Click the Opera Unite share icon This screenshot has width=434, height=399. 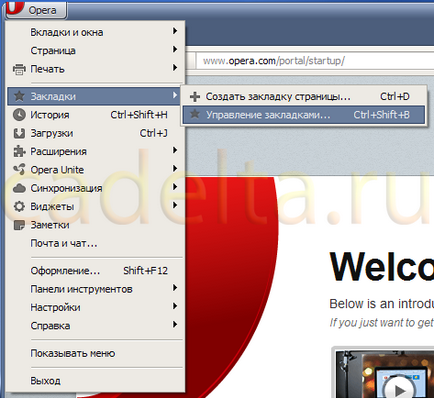tap(19, 170)
